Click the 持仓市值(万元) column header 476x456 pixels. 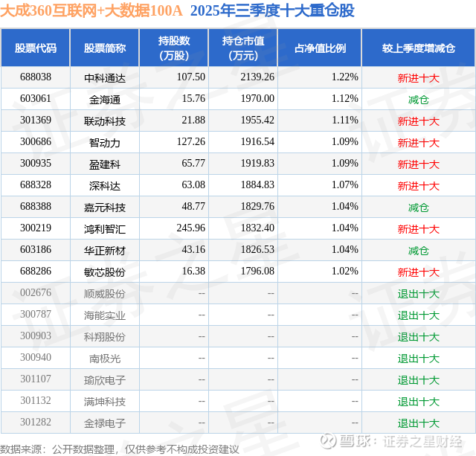pos(243,48)
